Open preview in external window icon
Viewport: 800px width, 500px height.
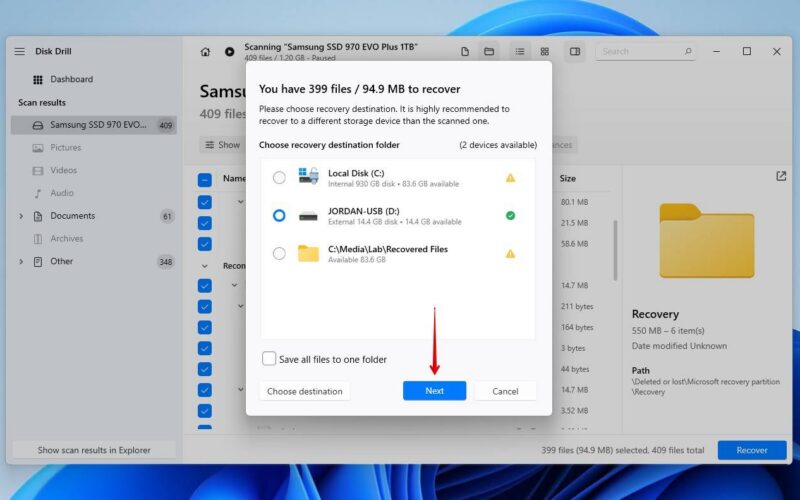tap(781, 176)
